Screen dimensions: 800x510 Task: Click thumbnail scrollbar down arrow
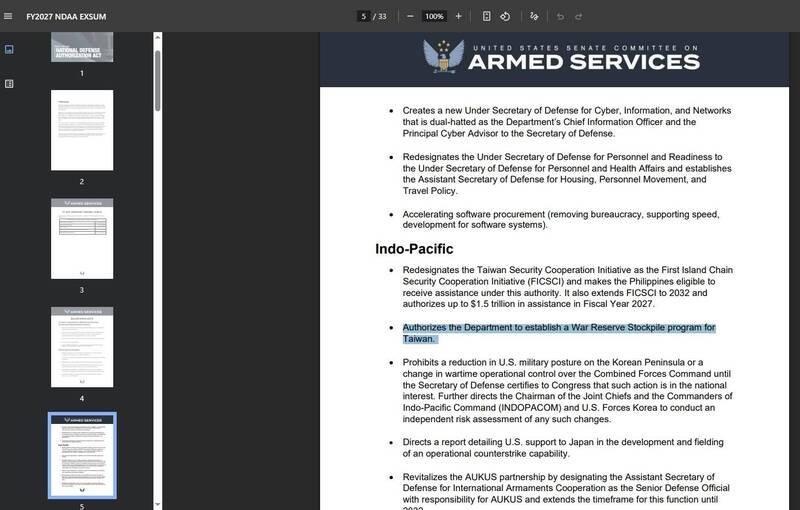[158, 505]
